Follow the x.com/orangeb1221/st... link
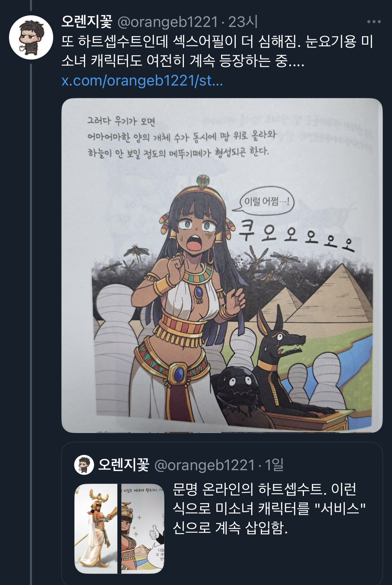 142,81
